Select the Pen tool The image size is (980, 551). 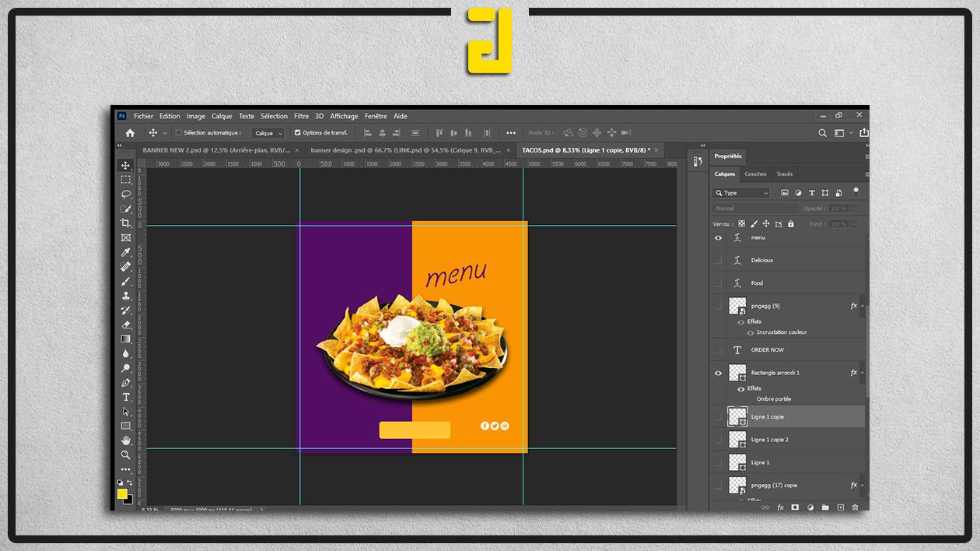[125, 382]
